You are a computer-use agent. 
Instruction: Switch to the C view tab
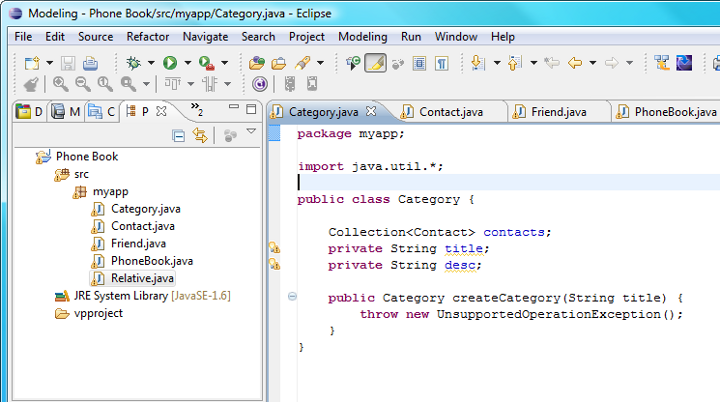pyautogui.click(x=102, y=112)
